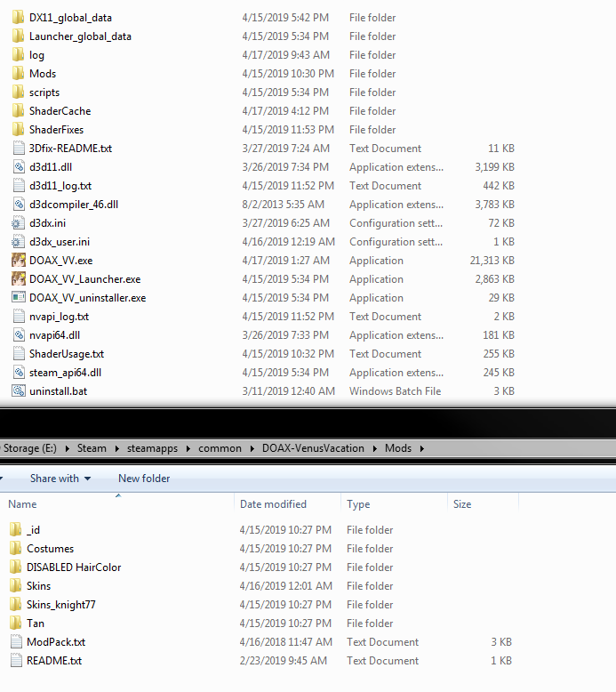Navigate to common in address bar
This screenshot has height=692, width=616.
220,448
